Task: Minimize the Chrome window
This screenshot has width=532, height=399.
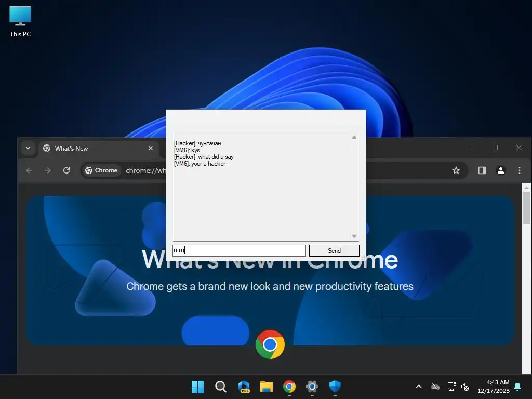Action: pos(471,148)
